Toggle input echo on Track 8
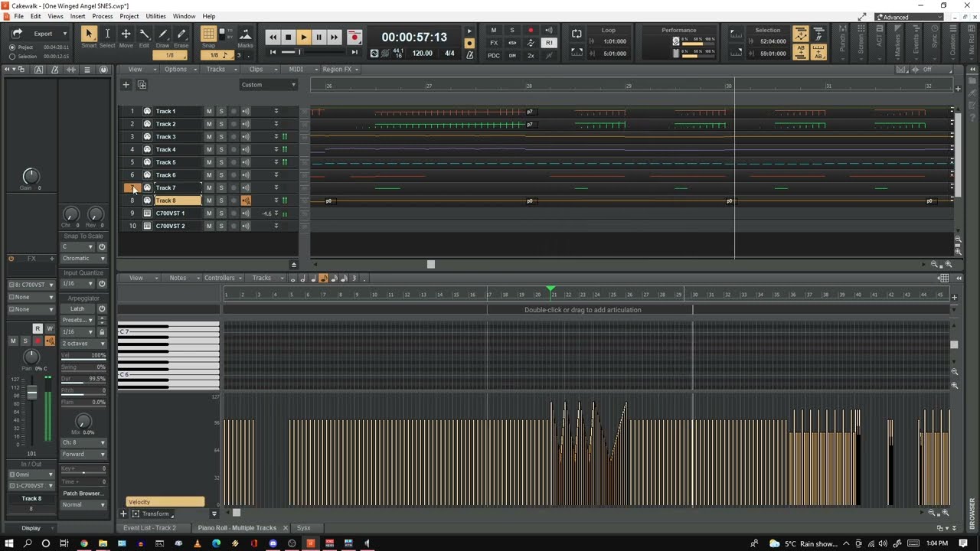This screenshot has height=551, width=980. [246, 201]
